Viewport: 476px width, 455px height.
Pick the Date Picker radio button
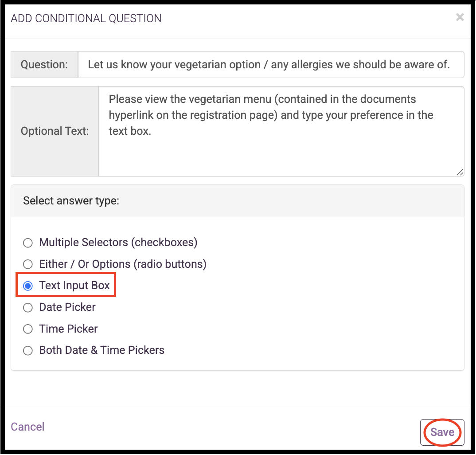[x=28, y=307]
